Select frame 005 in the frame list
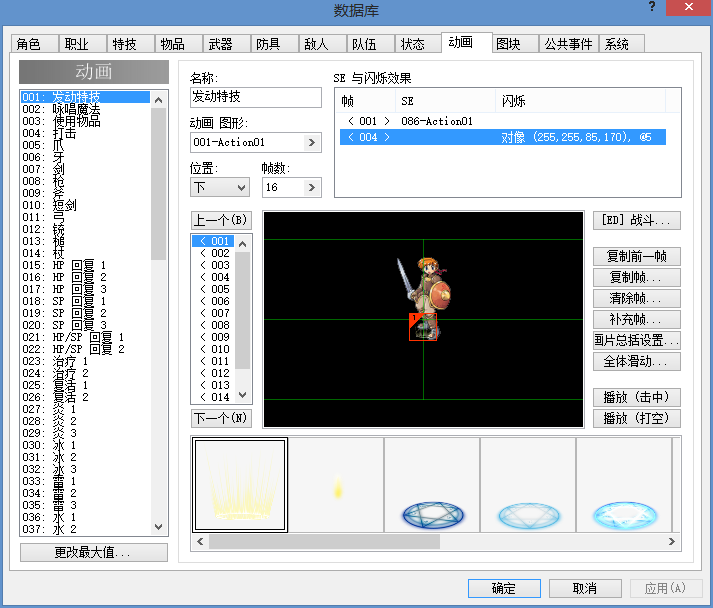 tap(213, 289)
